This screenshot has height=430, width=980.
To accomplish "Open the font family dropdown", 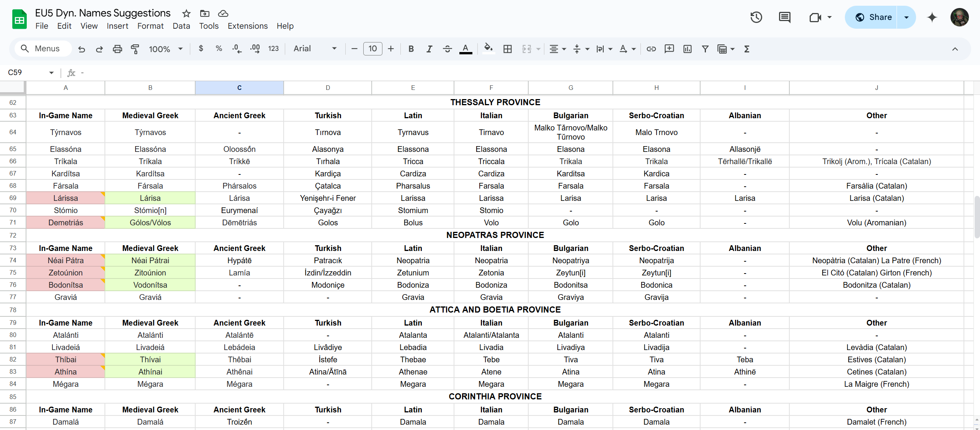I will [314, 49].
